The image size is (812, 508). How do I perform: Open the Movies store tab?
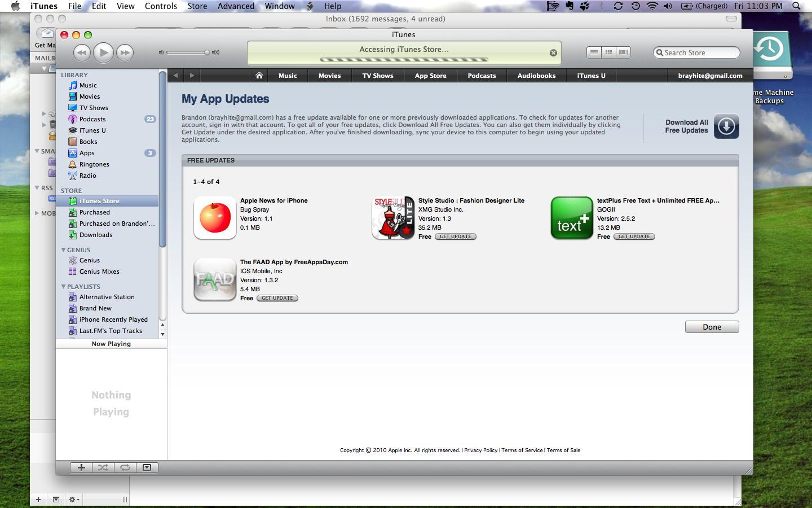(x=329, y=76)
